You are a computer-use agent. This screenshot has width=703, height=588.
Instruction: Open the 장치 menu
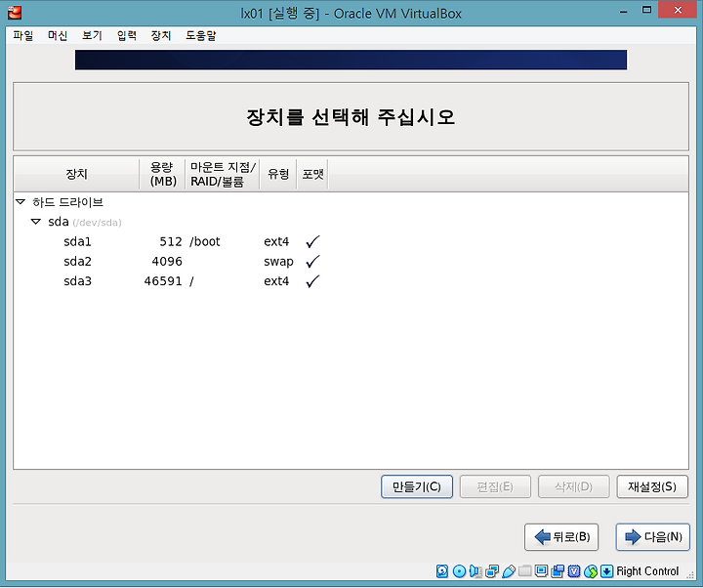coord(161,35)
